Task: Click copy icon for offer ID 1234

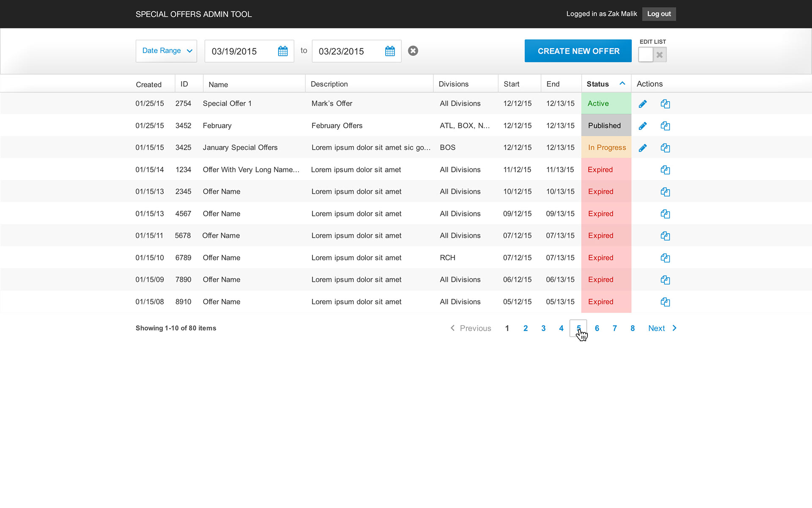Action: pyautogui.click(x=665, y=170)
